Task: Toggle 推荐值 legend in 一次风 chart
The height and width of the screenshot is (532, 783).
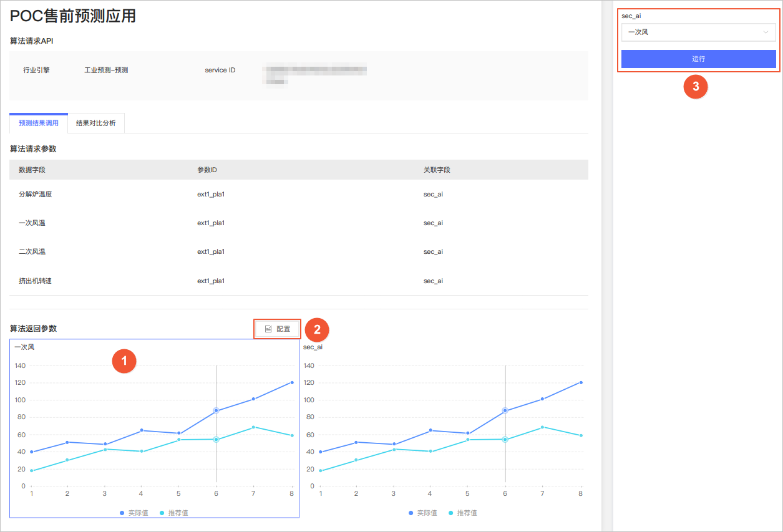Action: [x=174, y=513]
